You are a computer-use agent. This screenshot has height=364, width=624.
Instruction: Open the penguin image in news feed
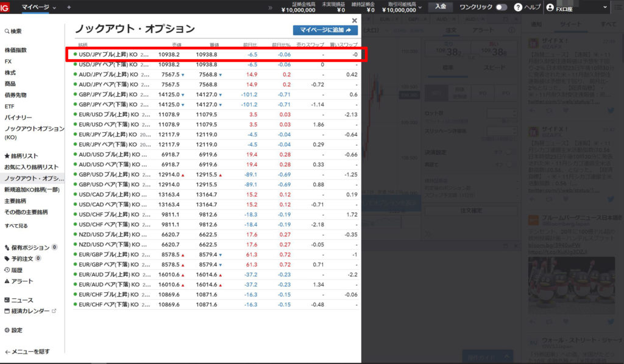point(572,285)
